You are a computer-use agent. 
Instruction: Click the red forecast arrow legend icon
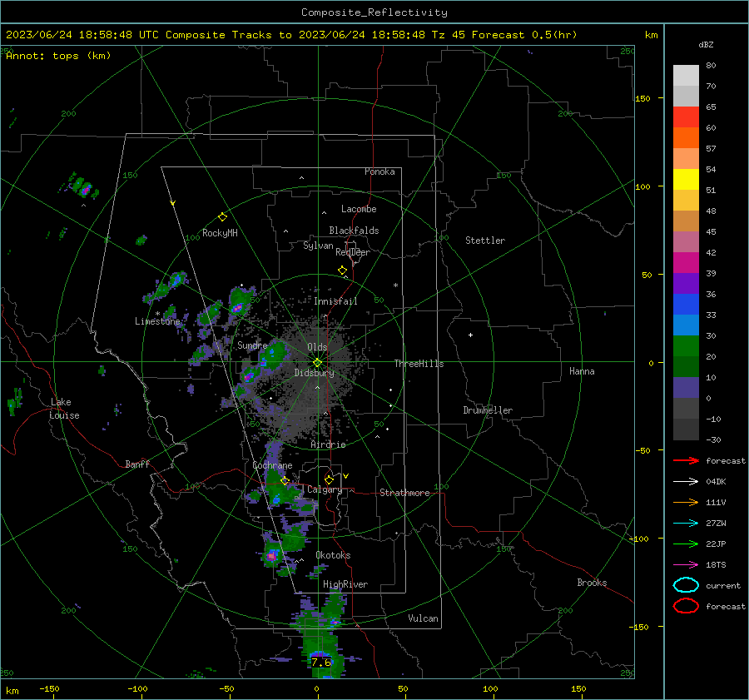click(x=686, y=460)
